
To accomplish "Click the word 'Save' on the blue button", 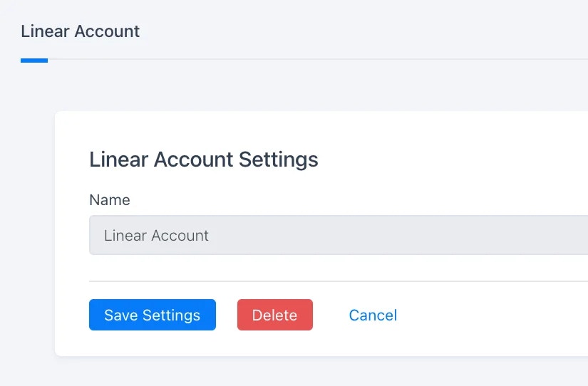I will click(x=120, y=315).
